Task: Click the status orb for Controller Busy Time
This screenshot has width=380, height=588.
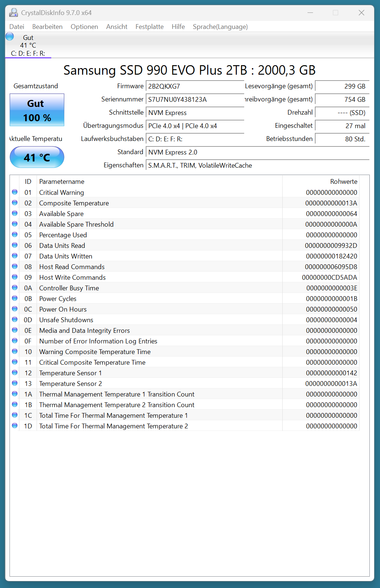Action: click(15, 287)
